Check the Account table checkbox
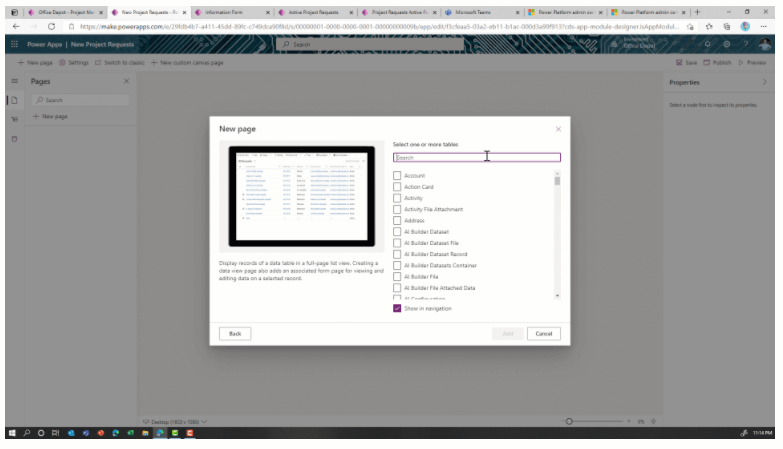783x449 pixels. click(x=397, y=175)
